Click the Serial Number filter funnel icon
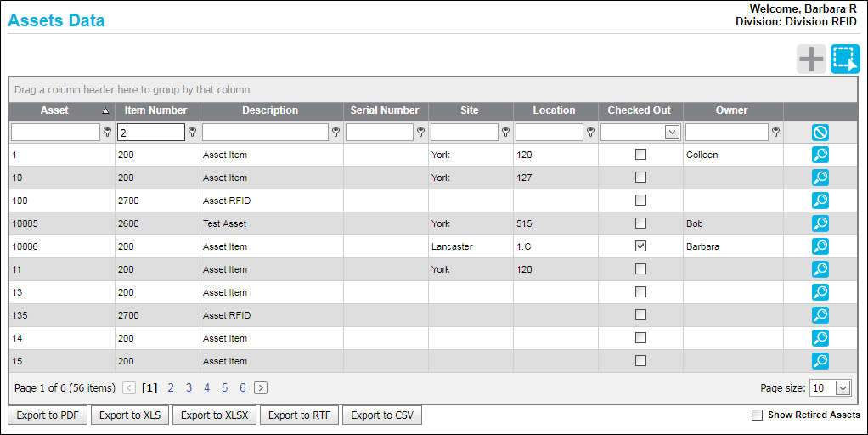The width and height of the screenshot is (868, 435). 420,133
